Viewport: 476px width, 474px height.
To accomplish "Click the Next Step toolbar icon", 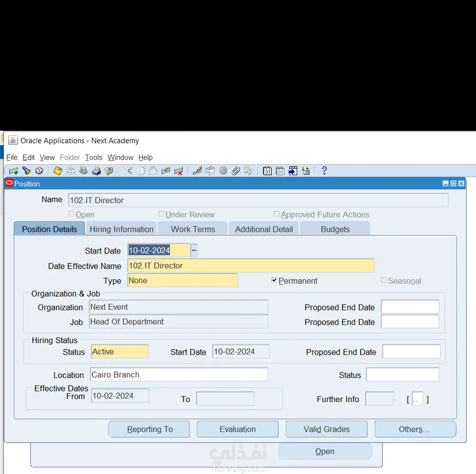I will click(x=71, y=171).
